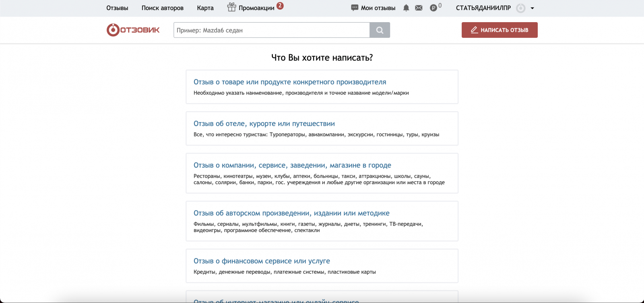Open the notifications bell icon
Viewport: 644px width, 303px height.
406,8
